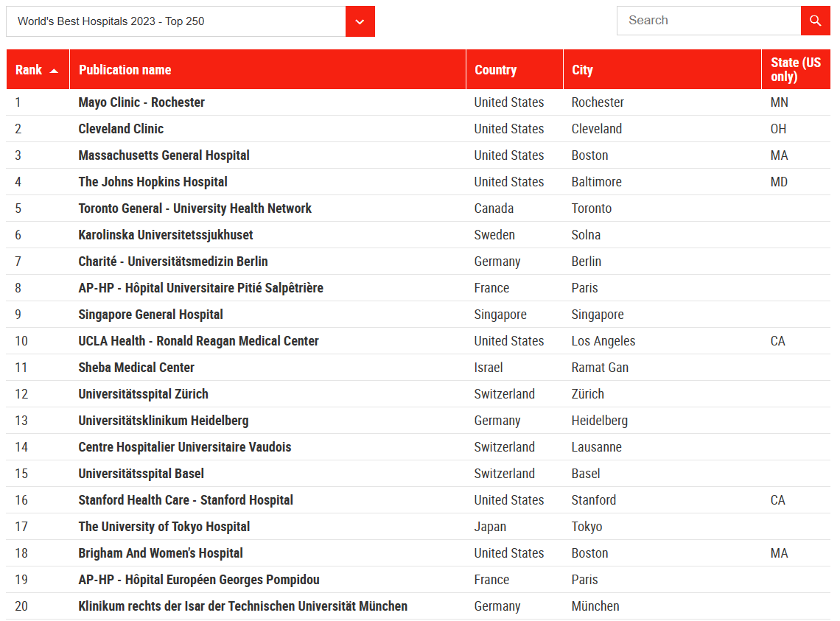Click The University of Tokyo Hospital
The image size is (840, 621).
tap(164, 527)
